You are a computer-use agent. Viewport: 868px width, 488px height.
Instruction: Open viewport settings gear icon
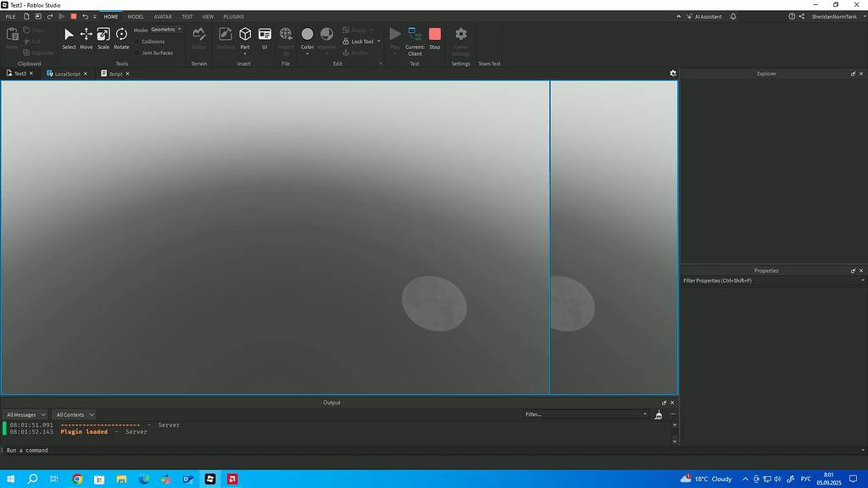(x=673, y=74)
